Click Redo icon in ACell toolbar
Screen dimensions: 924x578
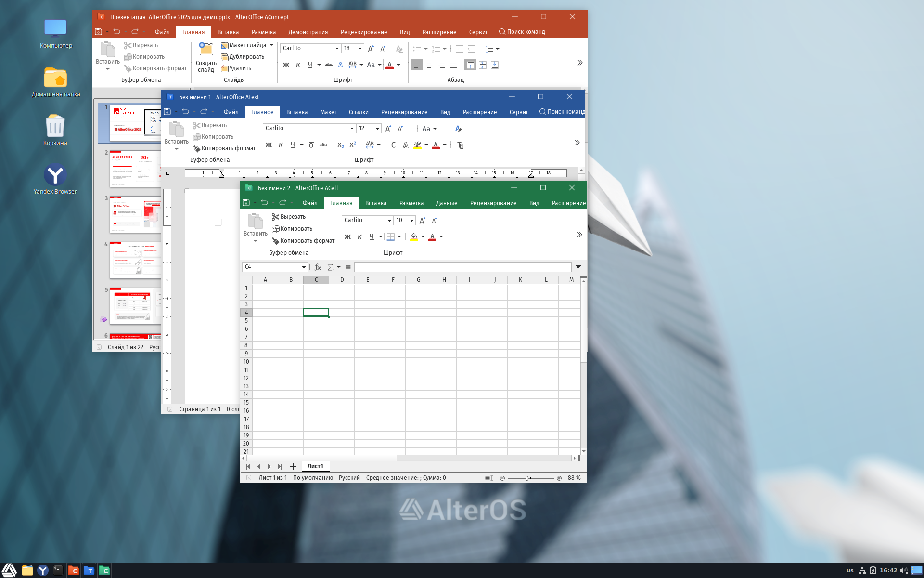(282, 203)
